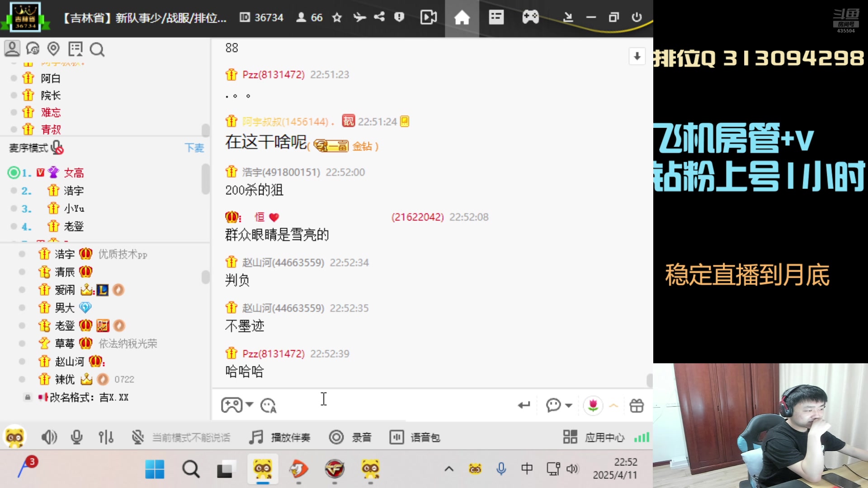
Task: Click the Pzz(8131472) sender name at 22:51:23
Action: [273, 75]
